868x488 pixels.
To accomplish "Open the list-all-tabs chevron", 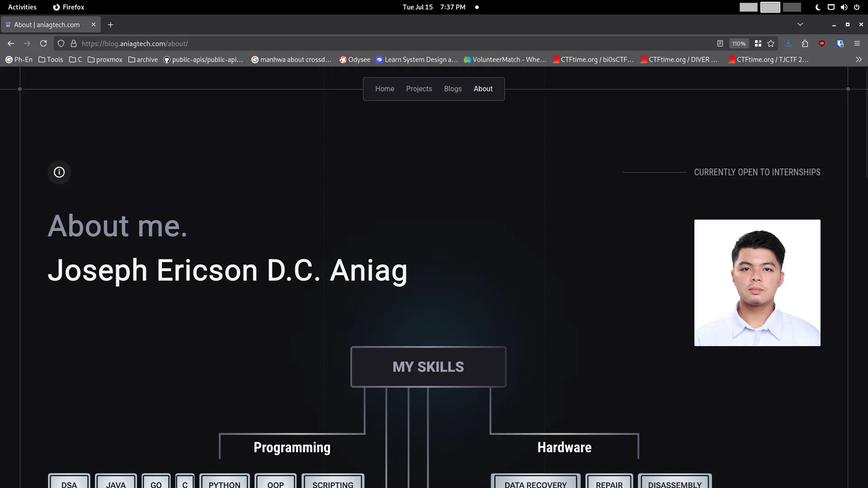I will (x=800, y=24).
